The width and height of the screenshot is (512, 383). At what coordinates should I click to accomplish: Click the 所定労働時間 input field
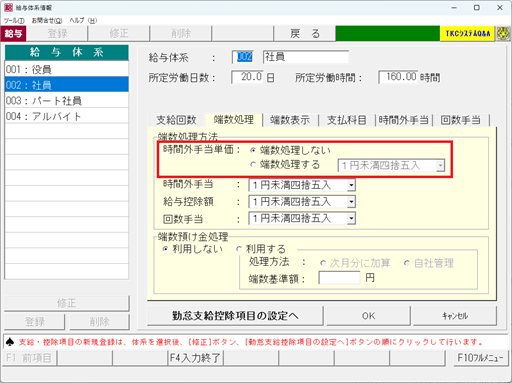[398, 77]
